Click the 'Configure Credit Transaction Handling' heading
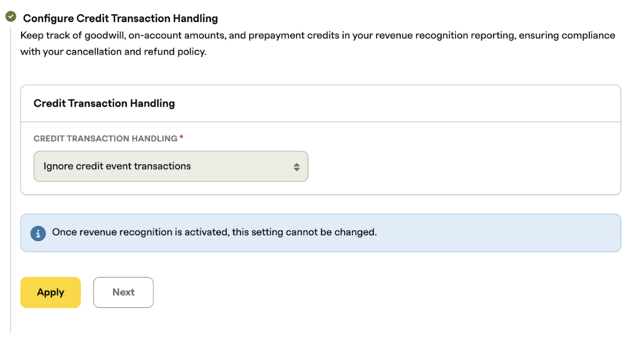Screen dimensions: 644x340 point(120,18)
